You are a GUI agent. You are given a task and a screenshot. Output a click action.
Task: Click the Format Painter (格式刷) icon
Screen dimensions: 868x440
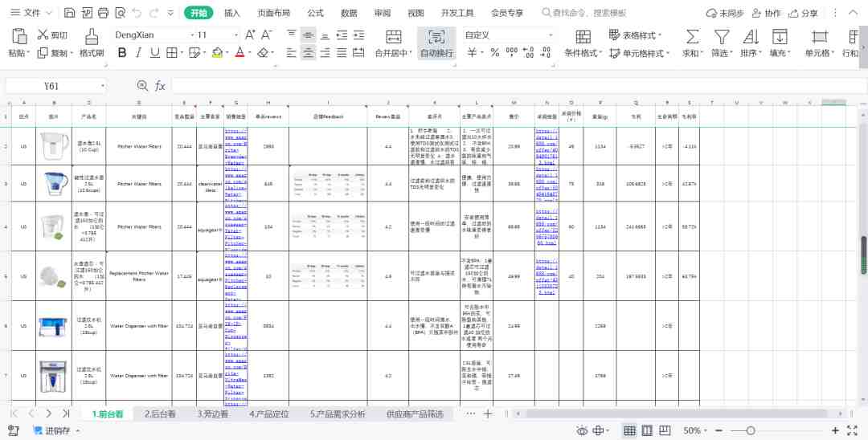(x=92, y=36)
